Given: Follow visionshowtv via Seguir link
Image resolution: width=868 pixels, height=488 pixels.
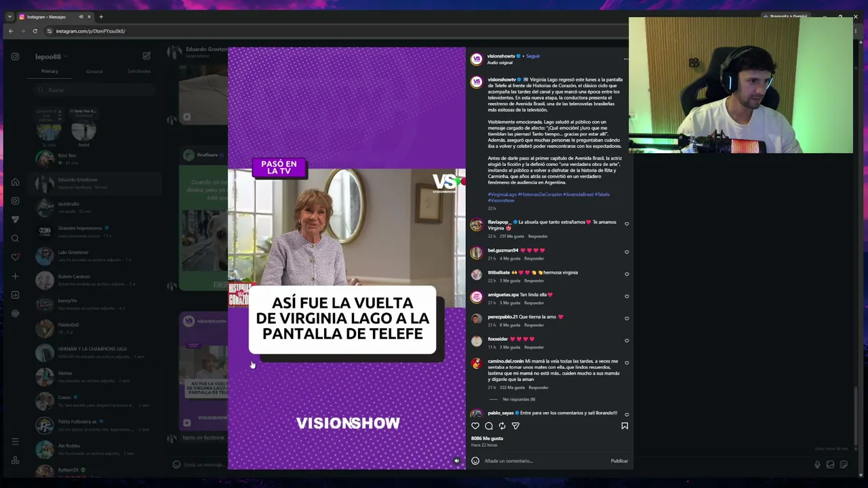Looking at the screenshot, I should (x=533, y=56).
